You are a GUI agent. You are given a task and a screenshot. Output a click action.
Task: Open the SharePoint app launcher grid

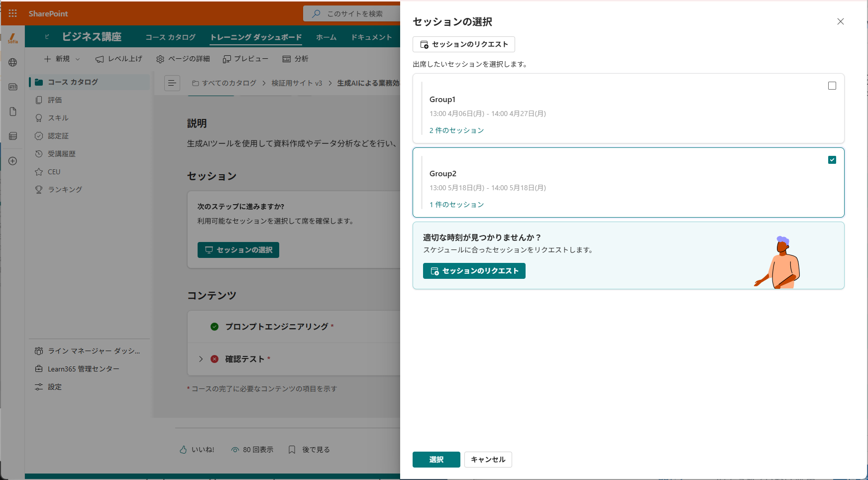(x=12, y=13)
